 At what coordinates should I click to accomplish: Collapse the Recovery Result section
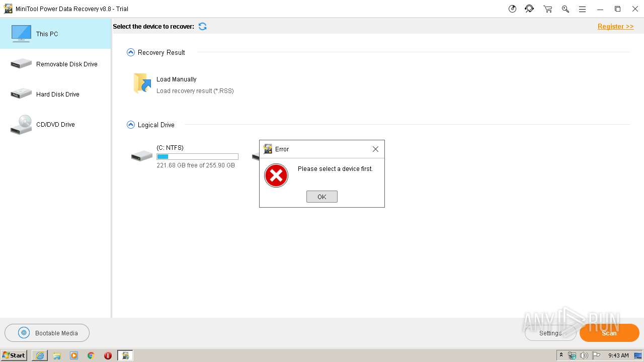[131, 52]
